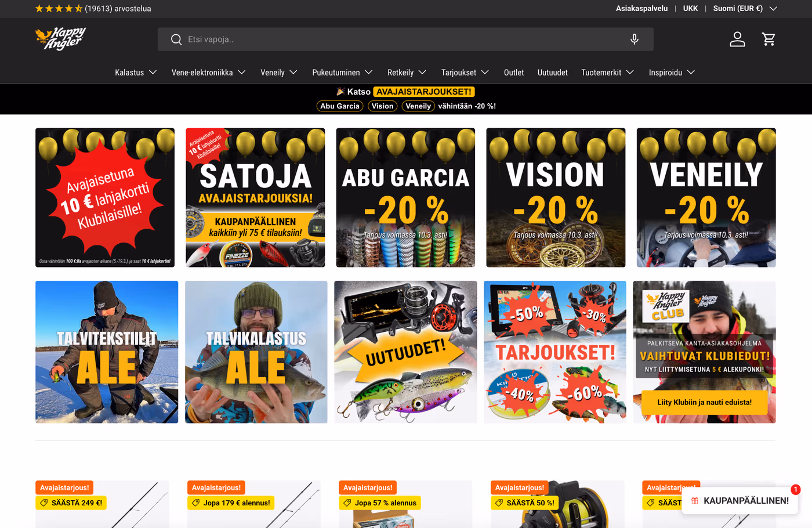Click the Veneily pill in banner

coord(418,106)
